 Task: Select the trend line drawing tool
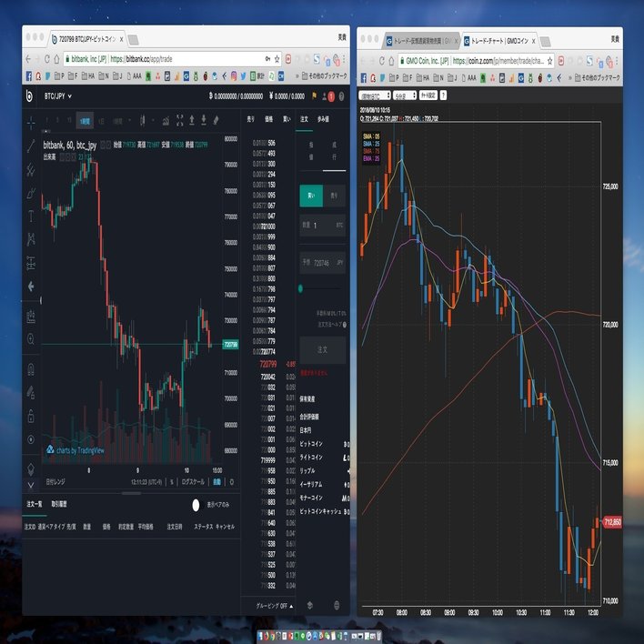31,146
